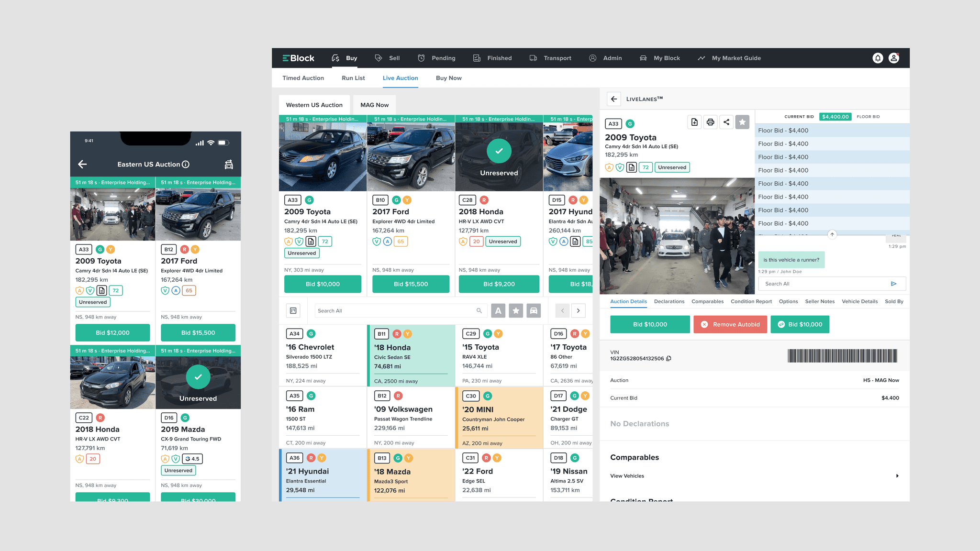Go to next page with right chevron

coord(579,311)
